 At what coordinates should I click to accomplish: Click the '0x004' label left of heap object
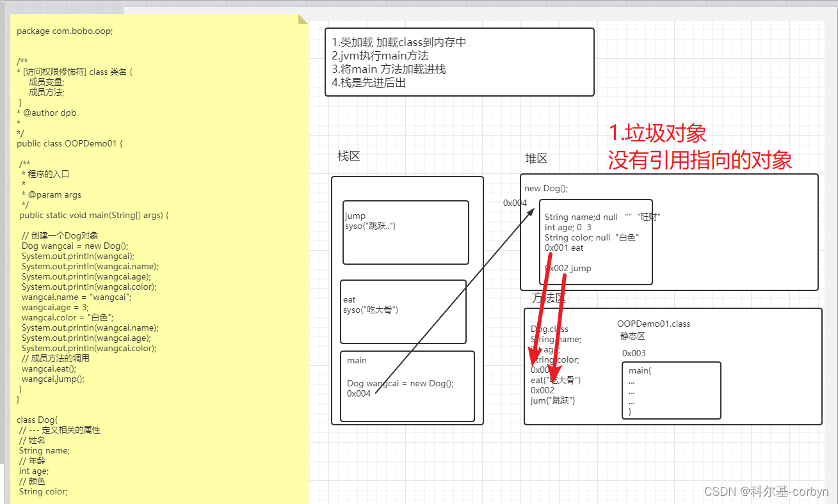coord(515,203)
